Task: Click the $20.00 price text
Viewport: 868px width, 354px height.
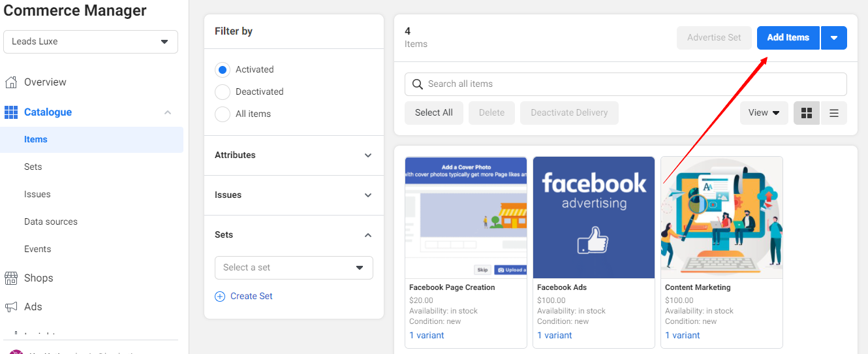Action: coord(421,301)
